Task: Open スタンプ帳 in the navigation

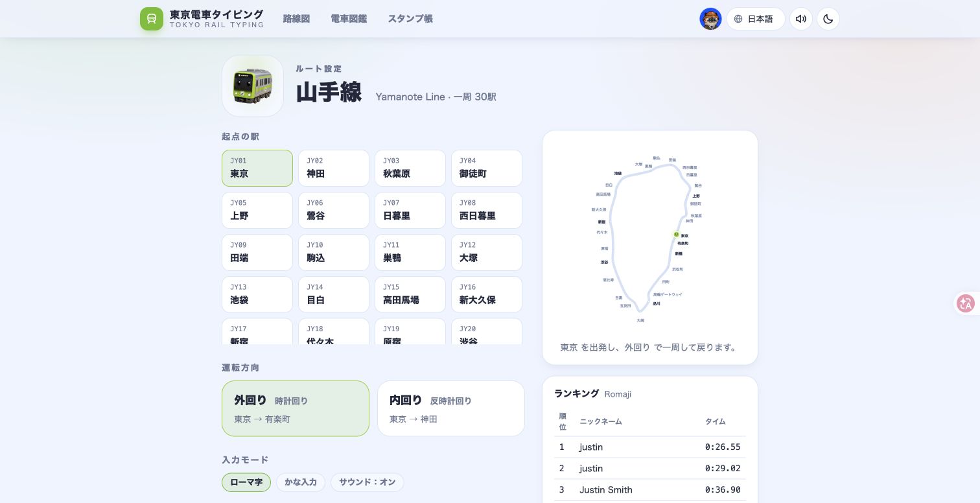Action: (x=410, y=19)
